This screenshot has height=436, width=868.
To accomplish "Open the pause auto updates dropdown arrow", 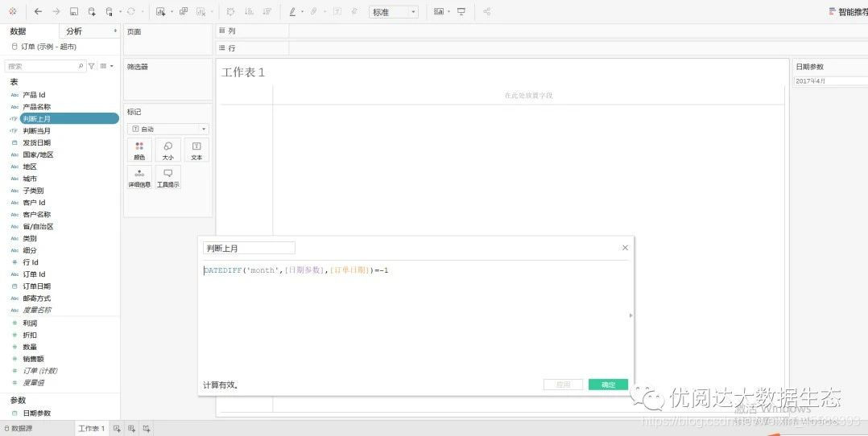I will (120, 11).
